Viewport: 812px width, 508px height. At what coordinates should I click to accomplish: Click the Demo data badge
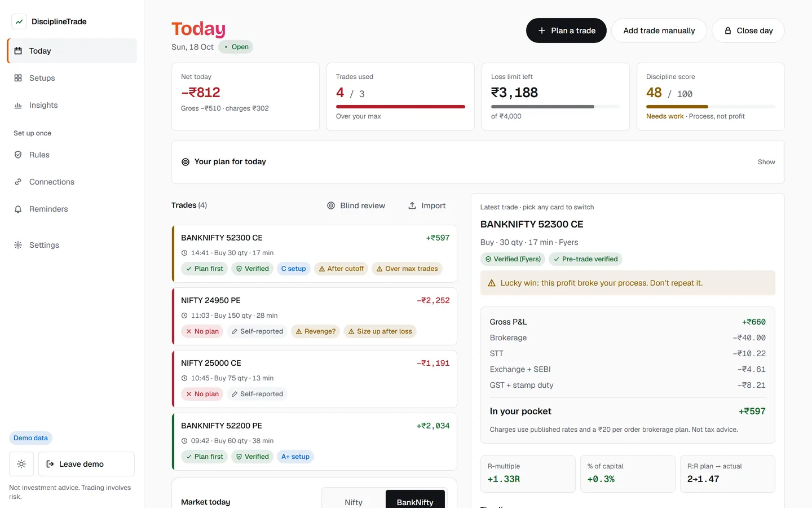point(30,438)
